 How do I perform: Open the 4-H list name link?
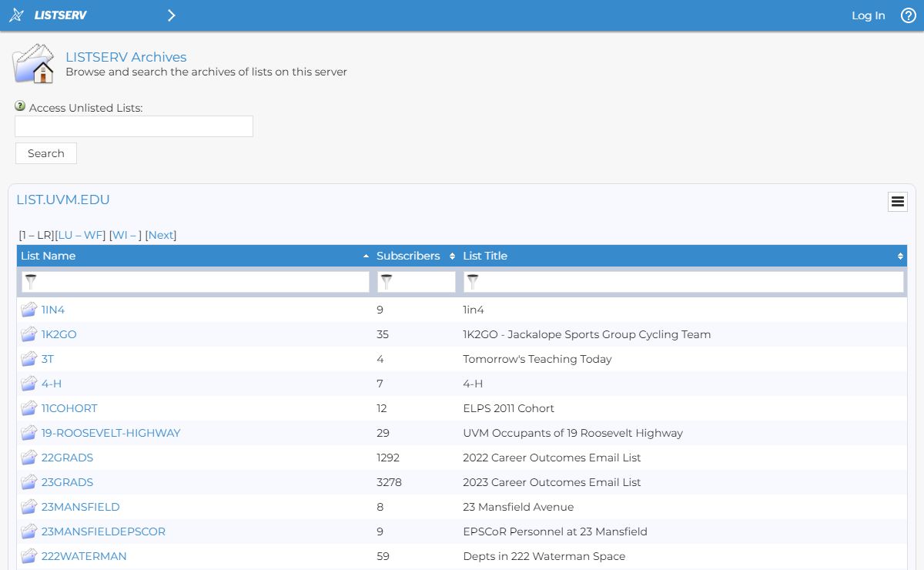click(52, 384)
